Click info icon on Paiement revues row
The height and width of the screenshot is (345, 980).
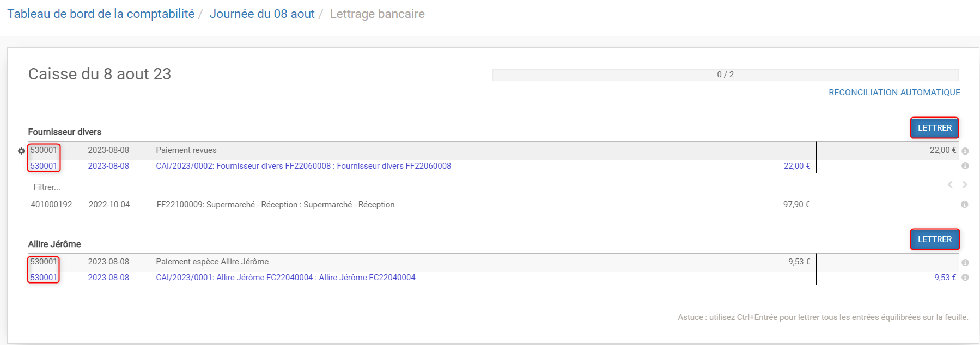pos(965,151)
